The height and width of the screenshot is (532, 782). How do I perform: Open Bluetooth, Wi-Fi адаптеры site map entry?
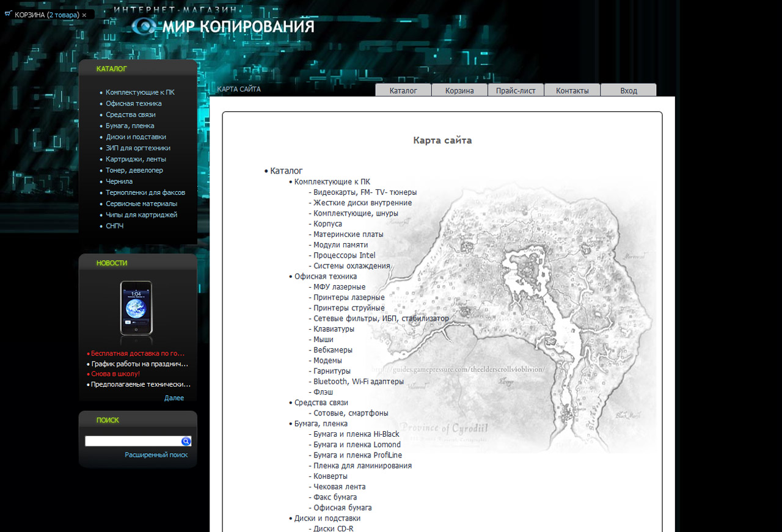pyautogui.click(x=359, y=382)
